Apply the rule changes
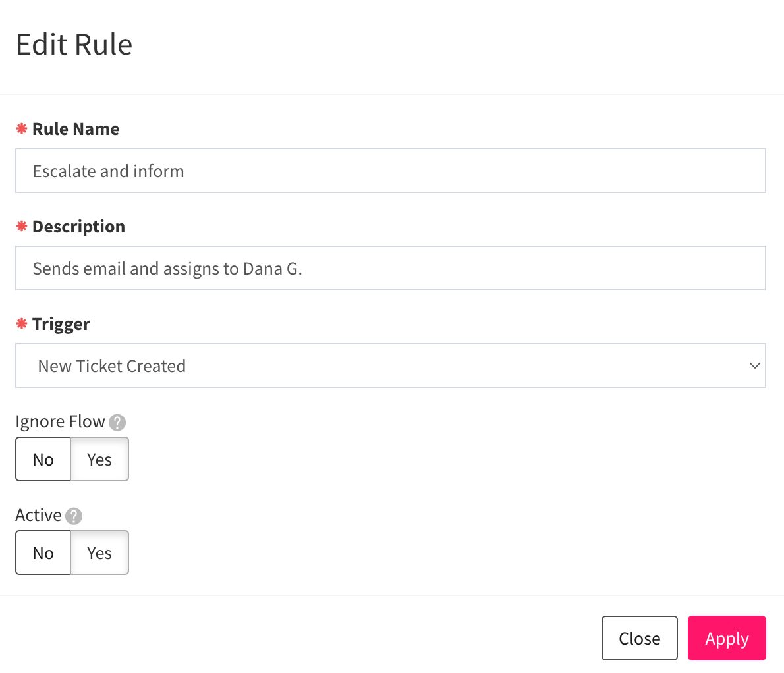Screen dimensions: 784x673 point(727,638)
